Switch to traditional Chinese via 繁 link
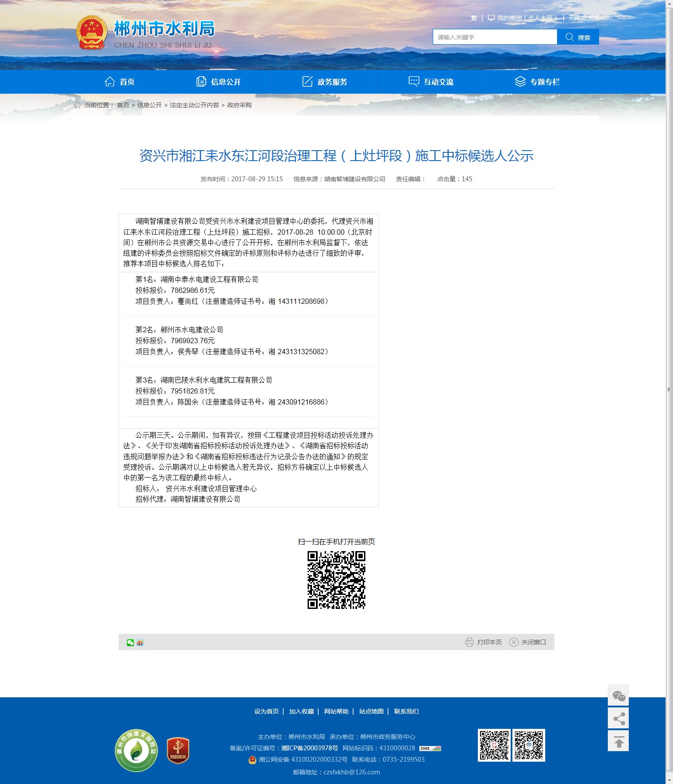The height and width of the screenshot is (784, 673). (474, 18)
